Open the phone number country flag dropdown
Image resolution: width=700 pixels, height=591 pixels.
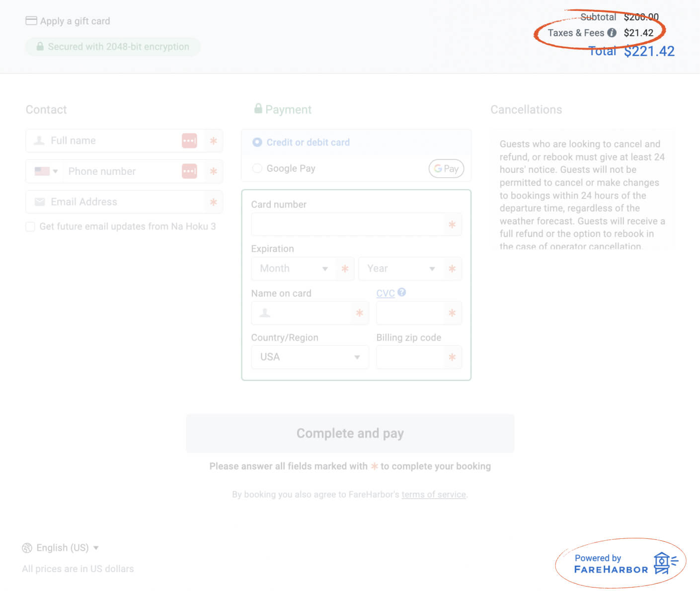[45, 171]
